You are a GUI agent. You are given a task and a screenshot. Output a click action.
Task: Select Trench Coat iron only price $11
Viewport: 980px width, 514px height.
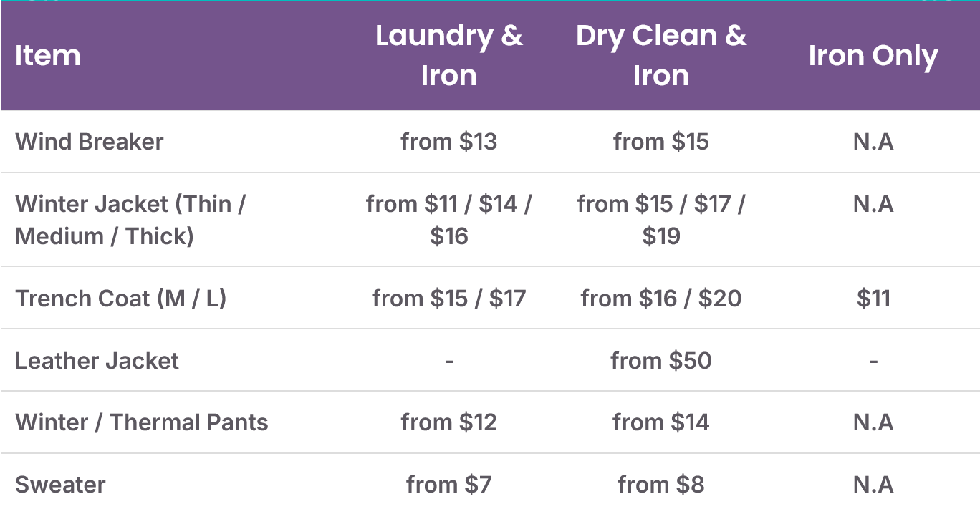pos(873,298)
